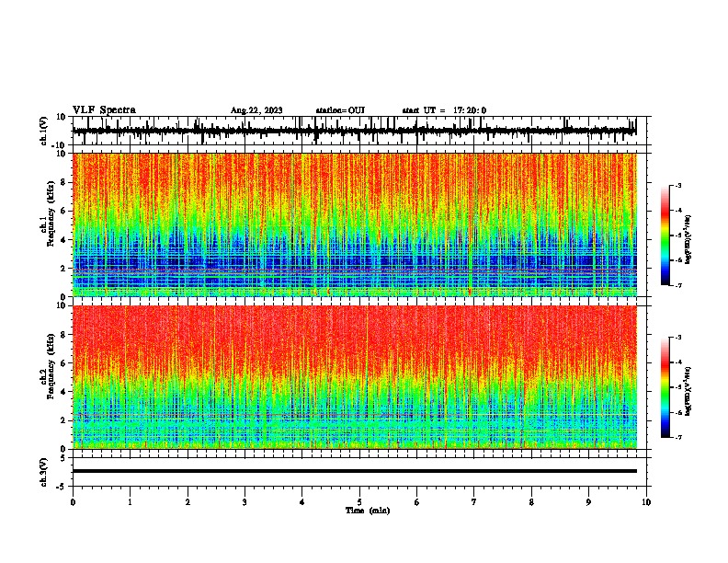Click tick label "7" on the Time axis
This screenshot has width=728, height=563.
click(x=474, y=502)
